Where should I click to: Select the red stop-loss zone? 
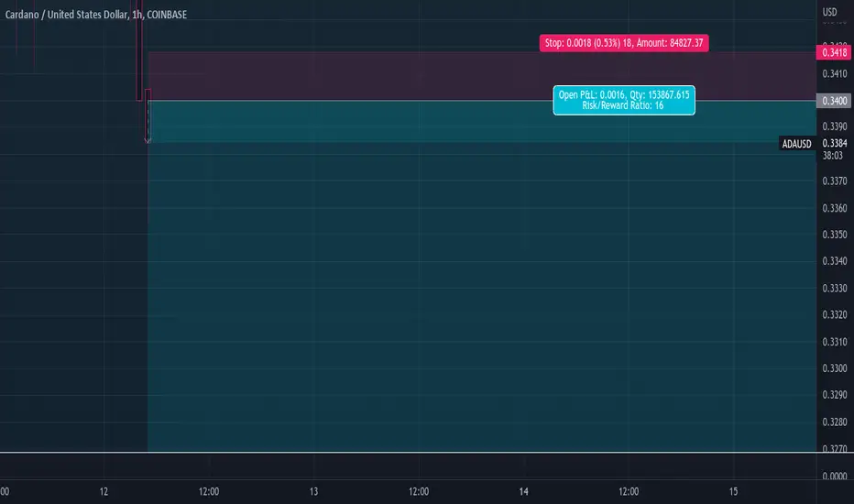coord(481,76)
